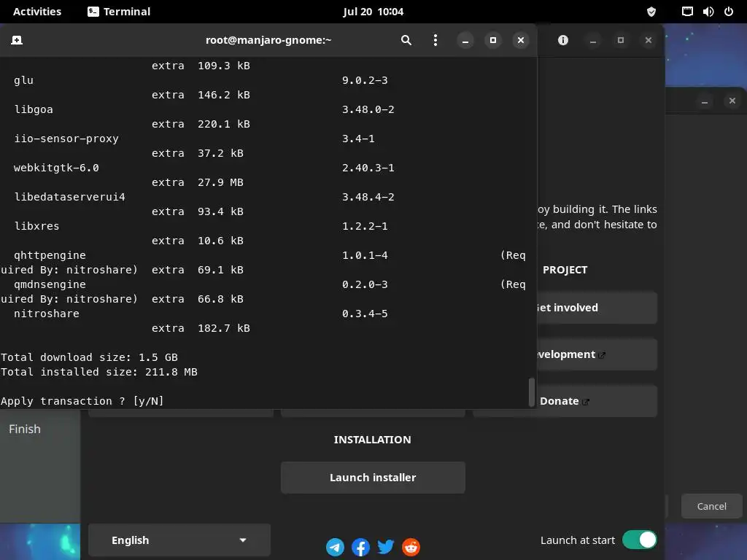Maximize the Manjaro Hello window
747x560 pixels.
pyautogui.click(x=621, y=41)
